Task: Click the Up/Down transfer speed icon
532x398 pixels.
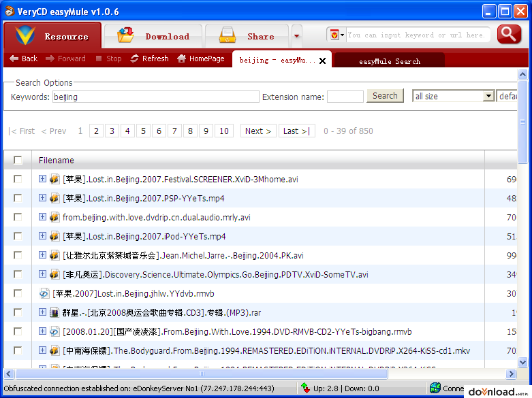Action: (x=305, y=388)
